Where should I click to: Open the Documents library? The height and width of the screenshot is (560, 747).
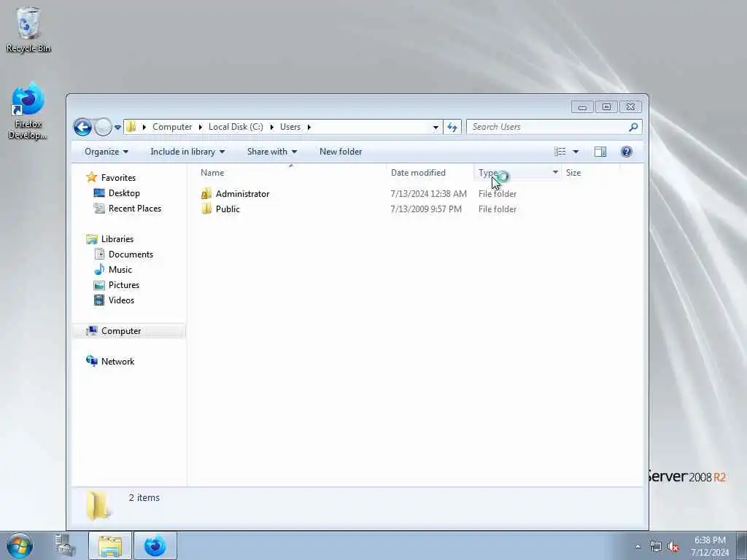tap(131, 254)
